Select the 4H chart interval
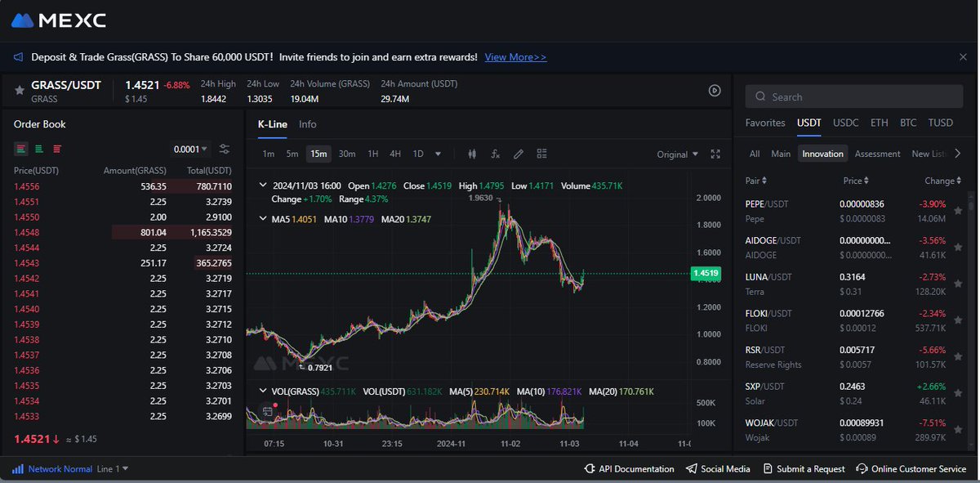 (395, 154)
